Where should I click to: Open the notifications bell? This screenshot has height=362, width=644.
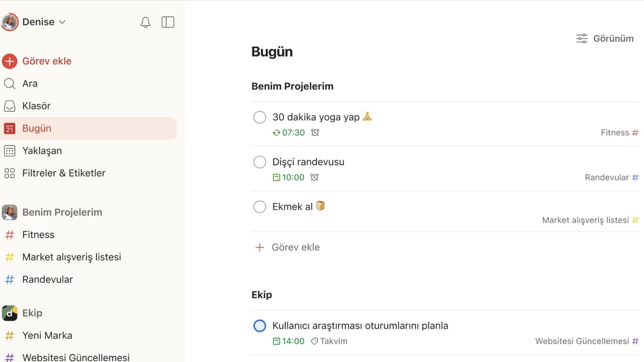145,22
